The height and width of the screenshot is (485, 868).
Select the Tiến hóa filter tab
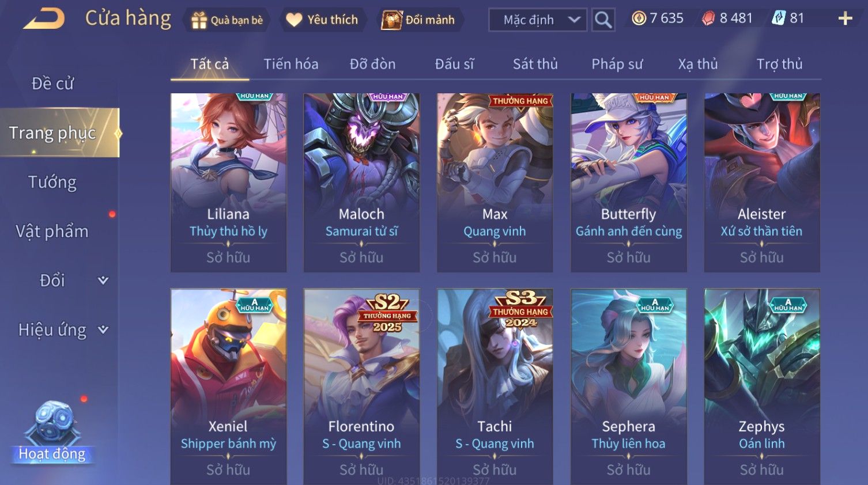tap(291, 64)
